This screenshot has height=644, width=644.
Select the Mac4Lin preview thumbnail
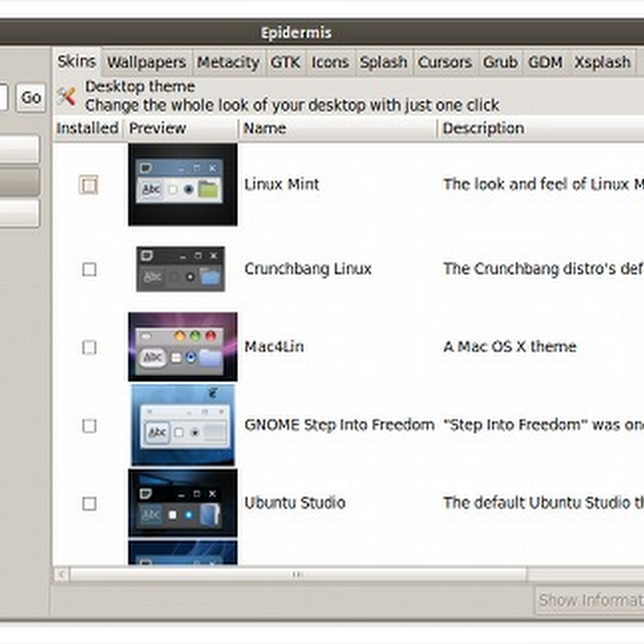[183, 347]
